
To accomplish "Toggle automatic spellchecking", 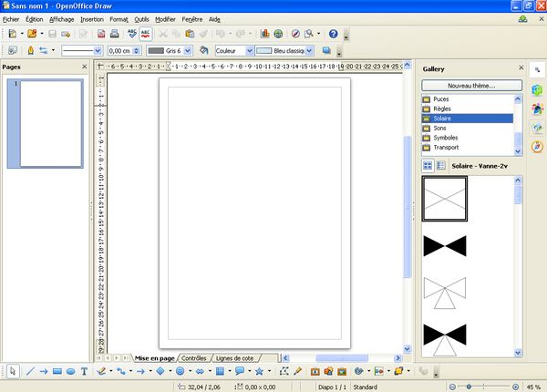I will (x=146, y=34).
